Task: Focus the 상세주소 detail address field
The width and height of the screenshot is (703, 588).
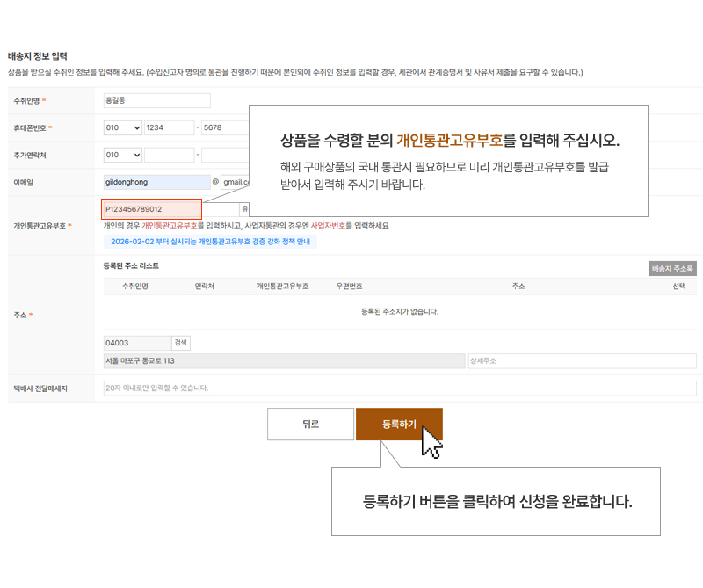Action: pos(582,361)
